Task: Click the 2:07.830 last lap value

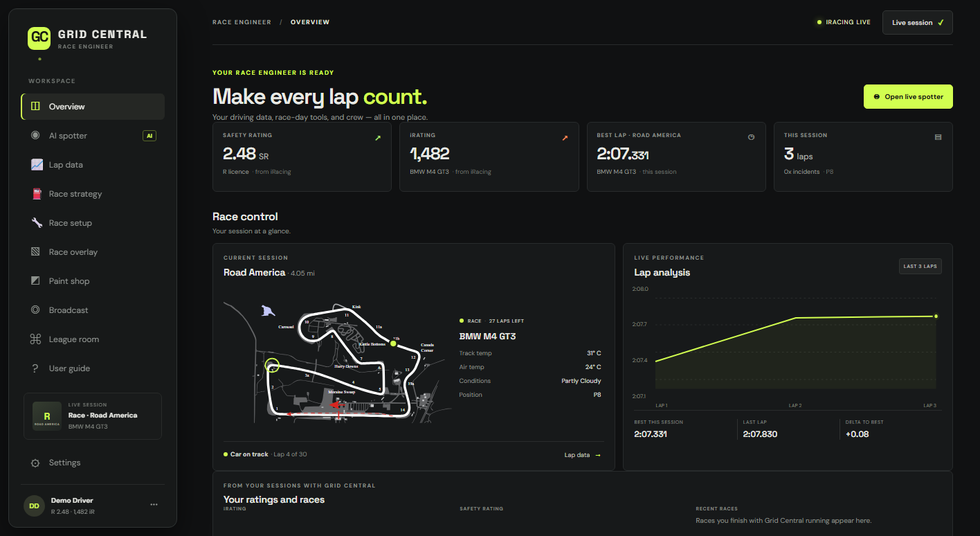Action: coord(760,434)
